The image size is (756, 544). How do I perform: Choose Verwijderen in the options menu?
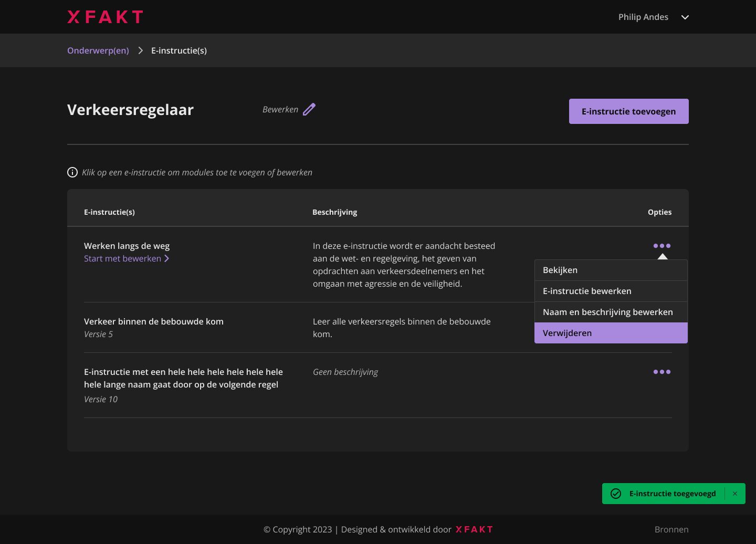[x=611, y=333]
